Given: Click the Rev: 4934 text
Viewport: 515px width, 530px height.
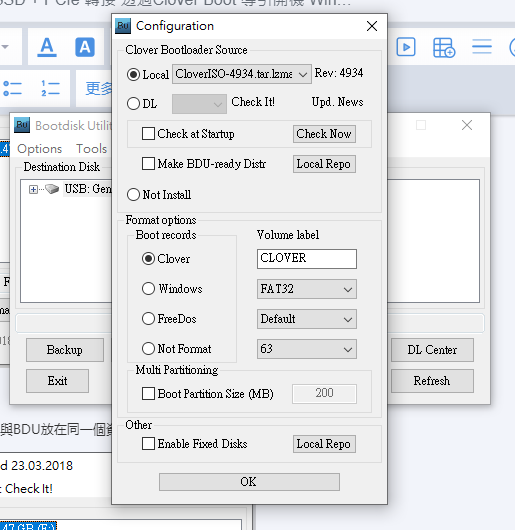Looking at the screenshot, I should [339, 73].
